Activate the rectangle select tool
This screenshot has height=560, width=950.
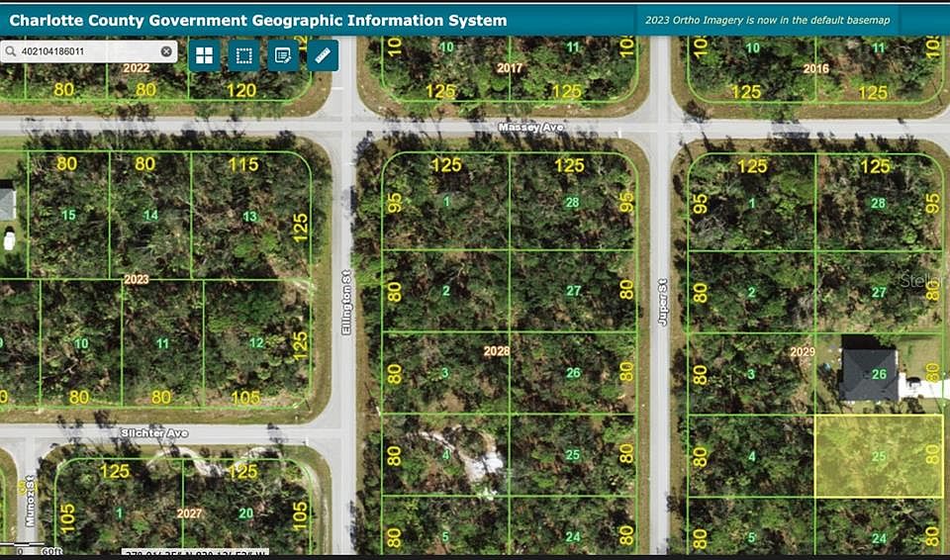(243, 55)
